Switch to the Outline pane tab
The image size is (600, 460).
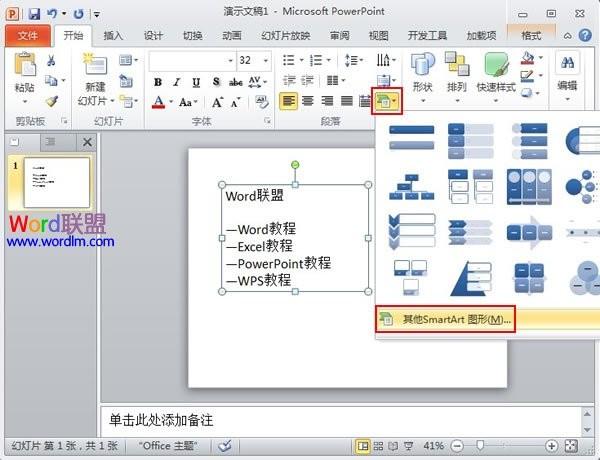50,142
